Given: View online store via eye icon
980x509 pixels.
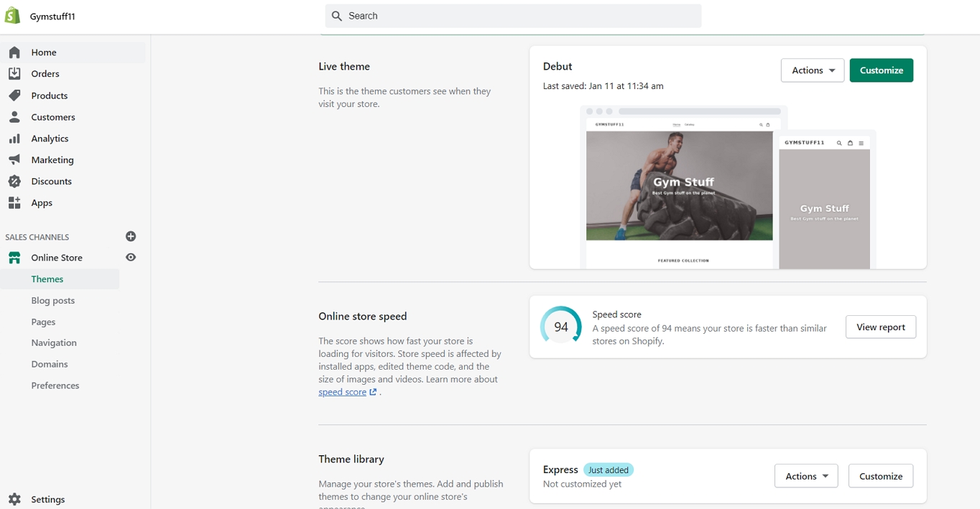Looking at the screenshot, I should coord(131,257).
